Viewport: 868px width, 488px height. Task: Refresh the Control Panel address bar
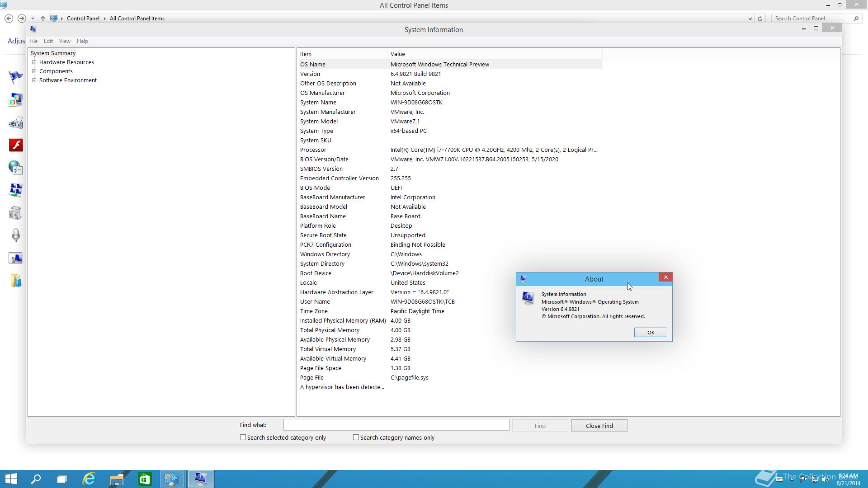(x=760, y=19)
